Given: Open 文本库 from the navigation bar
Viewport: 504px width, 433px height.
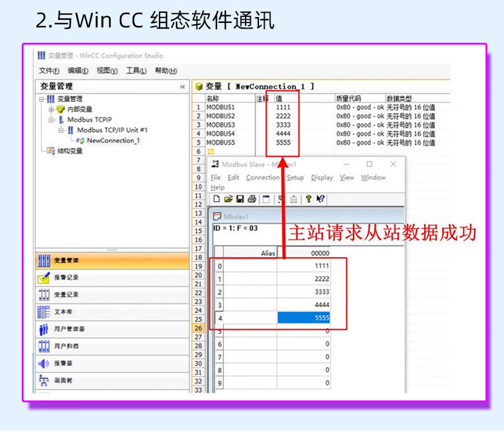Looking at the screenshot, I should pyautogui.click(x=63, y=312).
